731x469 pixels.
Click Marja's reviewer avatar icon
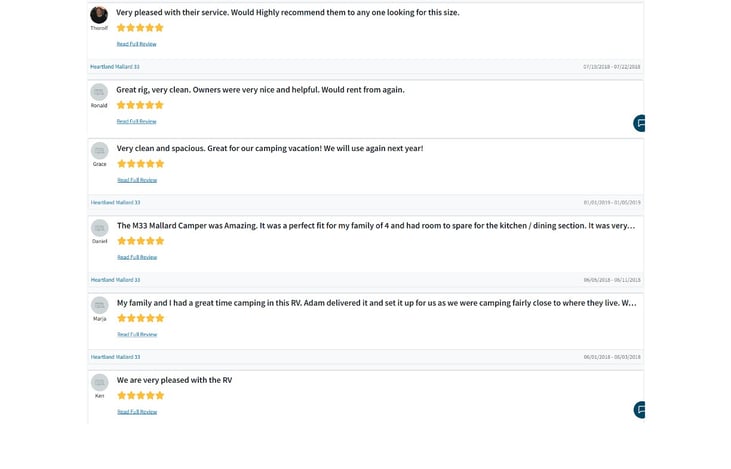[99, 305]
